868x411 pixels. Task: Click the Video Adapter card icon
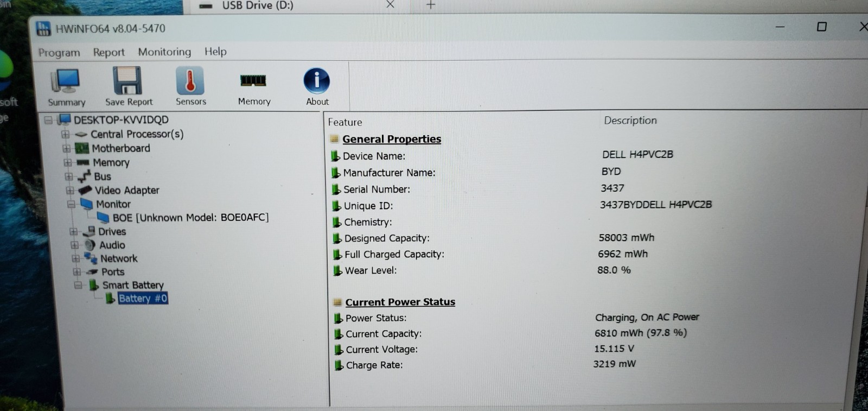point(85,190)
